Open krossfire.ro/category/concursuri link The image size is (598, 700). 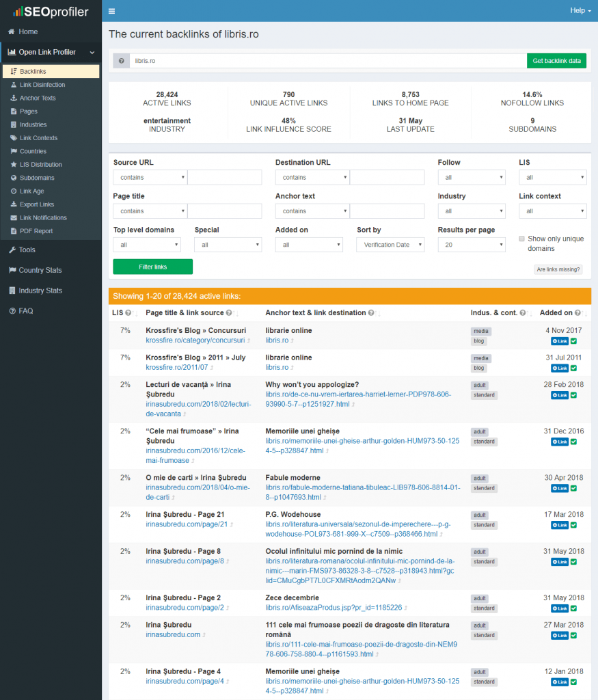(x=195, y=340)
